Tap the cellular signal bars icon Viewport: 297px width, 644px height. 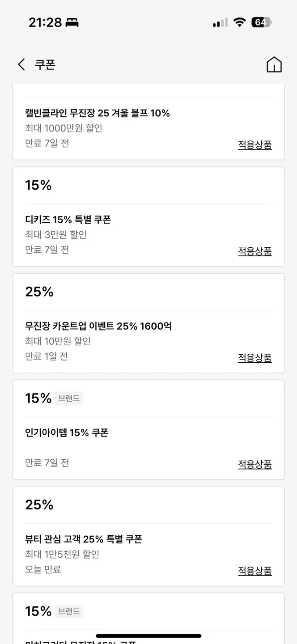[x=220, y=22]
